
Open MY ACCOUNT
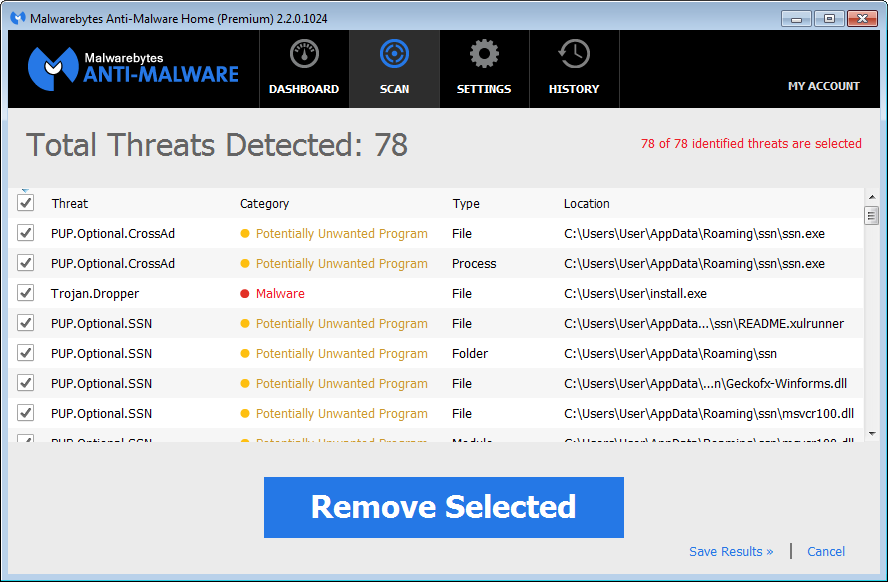click(823, 86)
